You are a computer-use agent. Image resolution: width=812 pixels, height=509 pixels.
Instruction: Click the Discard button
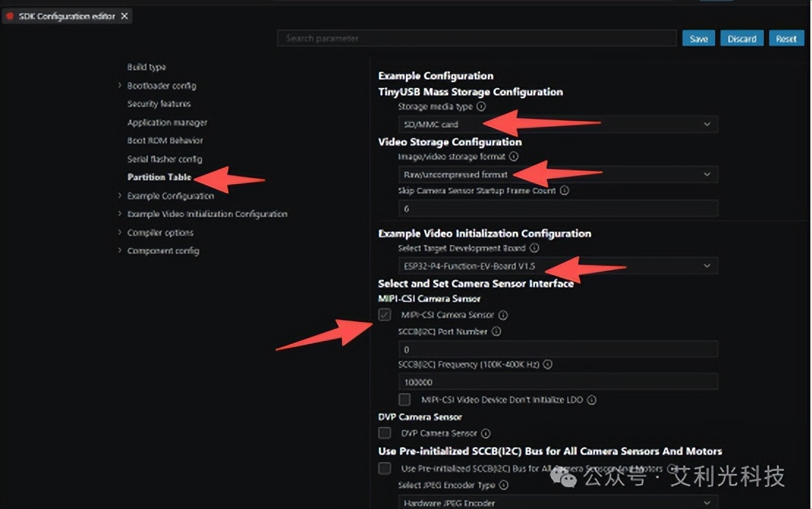pos(742,38)
